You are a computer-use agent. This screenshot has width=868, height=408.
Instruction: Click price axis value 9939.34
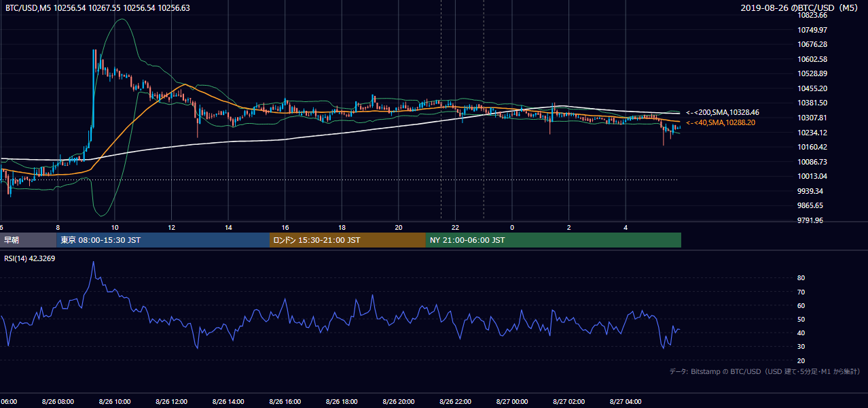coord(810,191)
